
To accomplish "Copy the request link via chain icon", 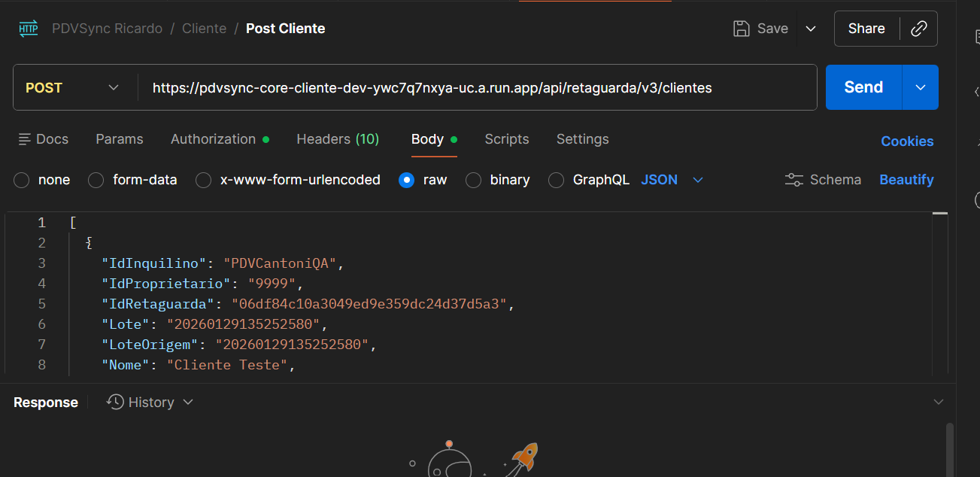I will [x=918, y=29].
